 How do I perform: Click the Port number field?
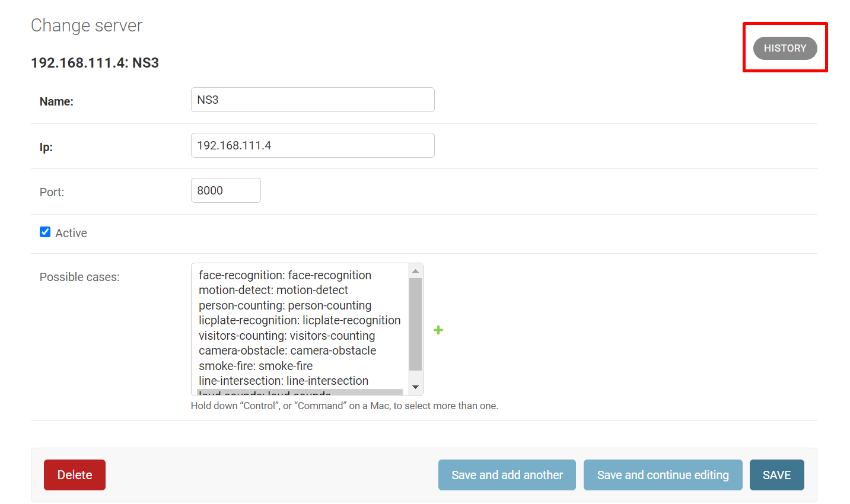tap(225, 190)
